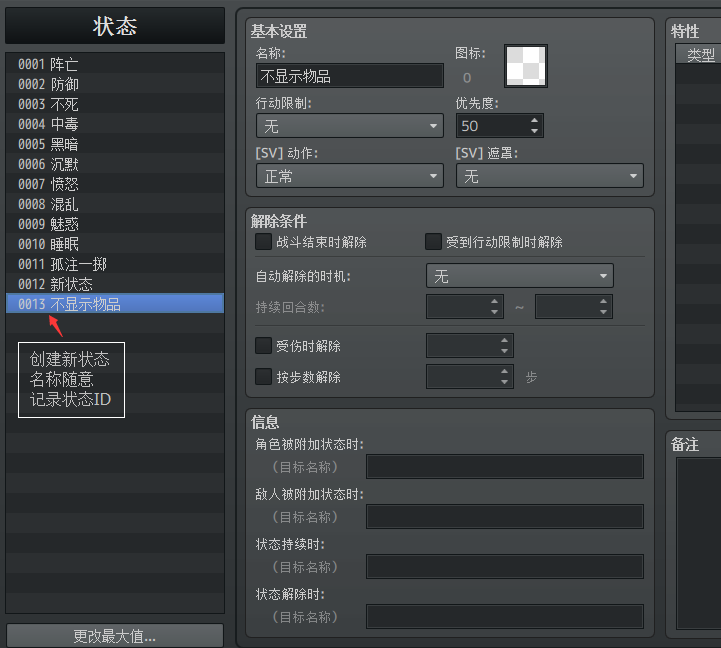The image size is (721, 648).
Task: Select state 0013 不显示物品
Action: coord(115,304)
